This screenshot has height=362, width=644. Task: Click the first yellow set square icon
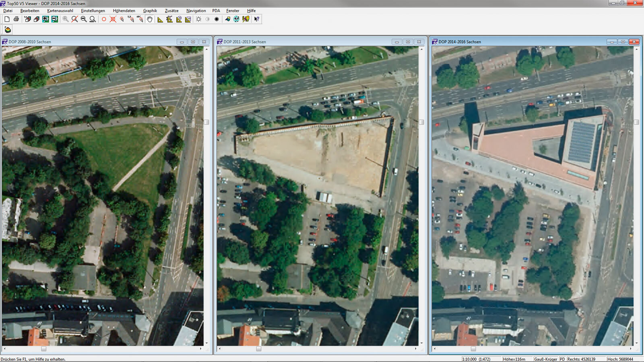(160, 19)
